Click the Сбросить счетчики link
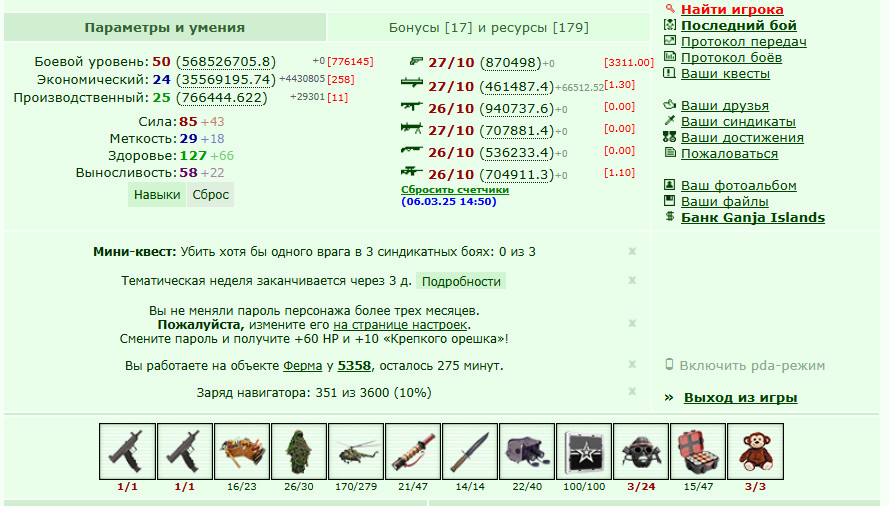The image size is (889, 506). [455, 189]
